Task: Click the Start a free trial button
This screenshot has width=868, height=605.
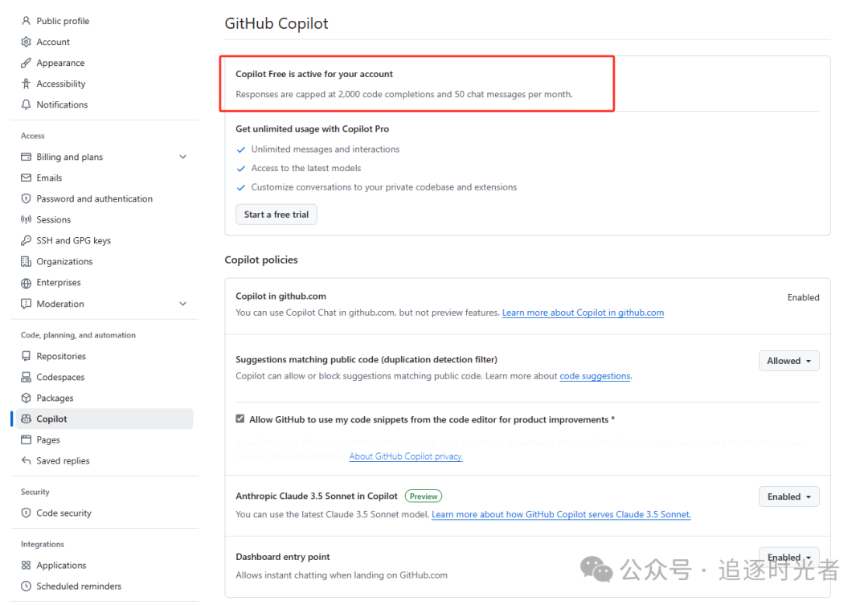Action: point(276,214)
